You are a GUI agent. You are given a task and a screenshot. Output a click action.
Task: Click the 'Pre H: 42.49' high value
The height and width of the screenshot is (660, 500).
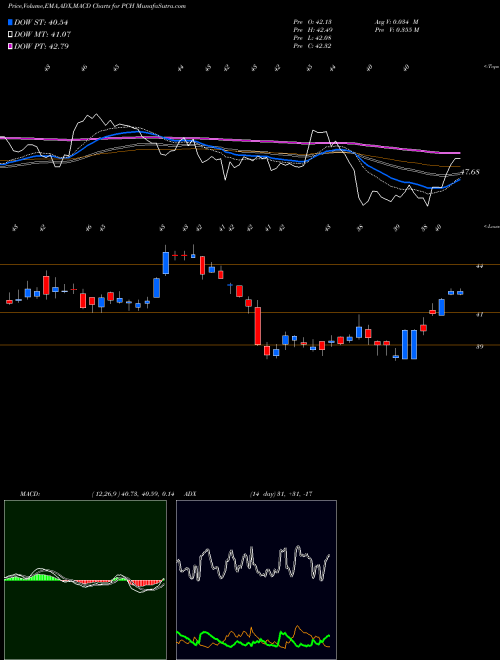pyautogui.click(x=312, y=30)
